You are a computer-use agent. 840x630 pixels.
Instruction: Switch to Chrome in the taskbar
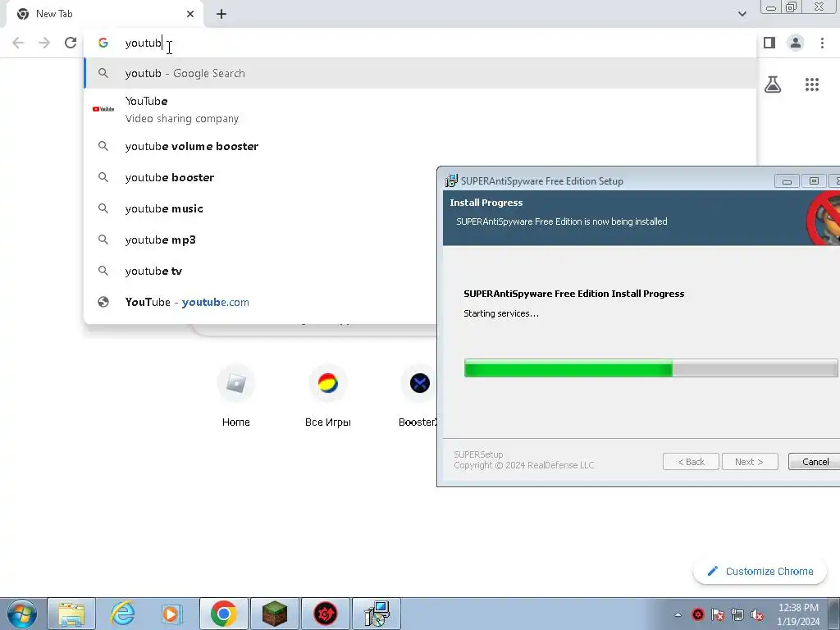223,614
